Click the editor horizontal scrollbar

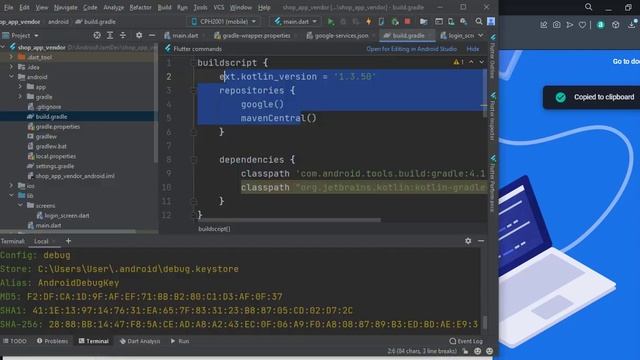coord(289,220)
